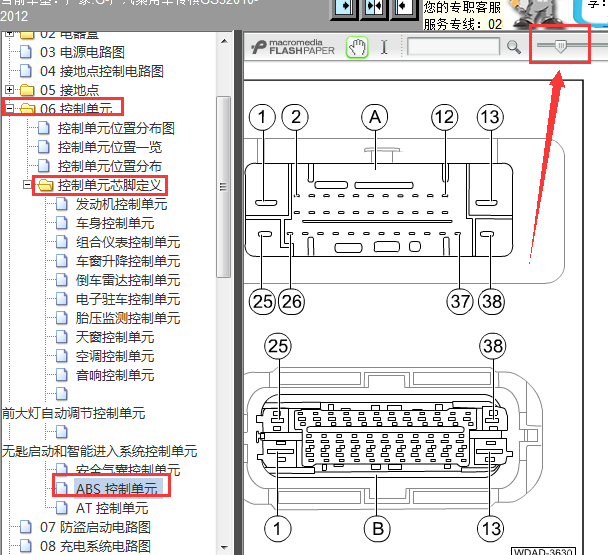
Task: Click folder icon of 05 接地点
Action: 27,90
